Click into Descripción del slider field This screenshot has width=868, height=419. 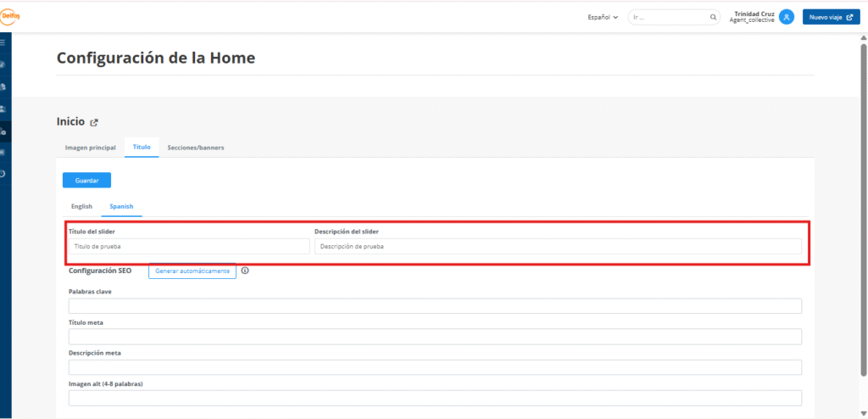pos(558,247)
